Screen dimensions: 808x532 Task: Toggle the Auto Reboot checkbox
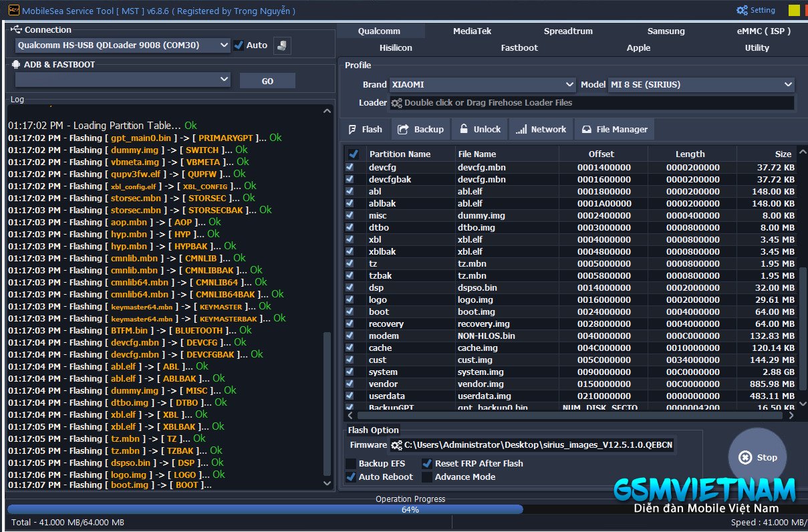pyautogui.click(x=351, y=477)
